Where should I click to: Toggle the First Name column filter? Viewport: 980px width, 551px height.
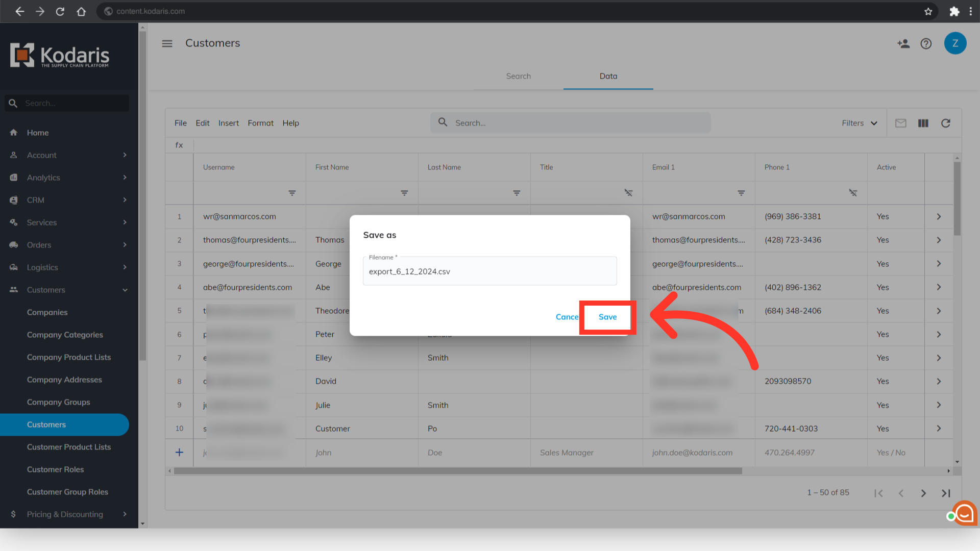(x=404, y=193)
